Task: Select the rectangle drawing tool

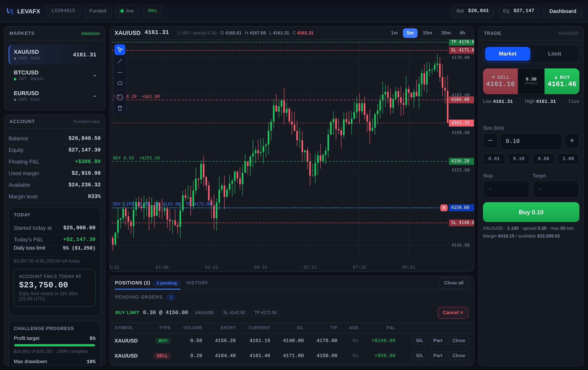Action: click(120, 83)
